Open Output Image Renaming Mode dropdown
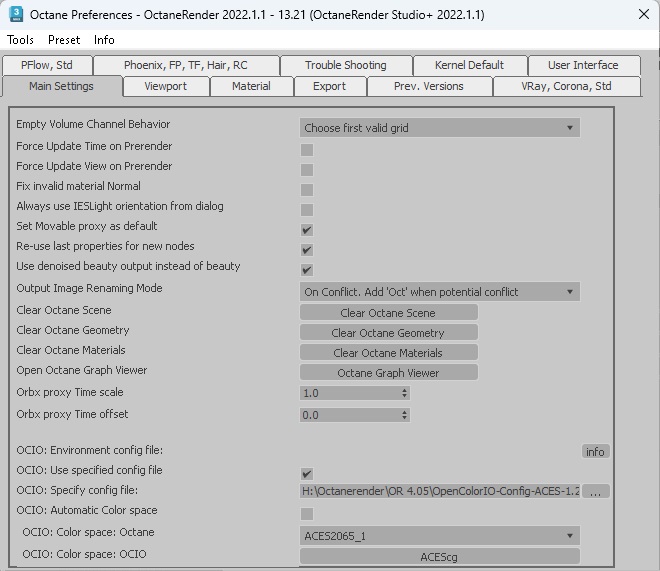 tap(439, 292)
